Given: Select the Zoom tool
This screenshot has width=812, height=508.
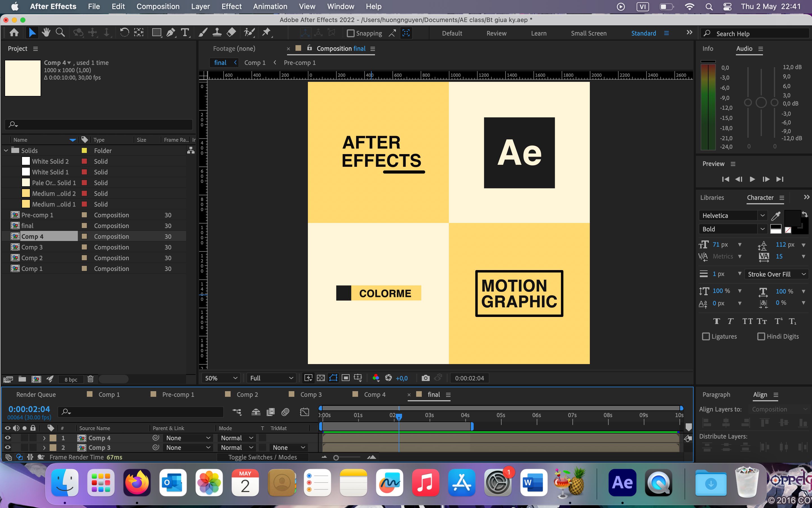Looking at the screenshot, I should pyautogui.click(x=60, y=32).
